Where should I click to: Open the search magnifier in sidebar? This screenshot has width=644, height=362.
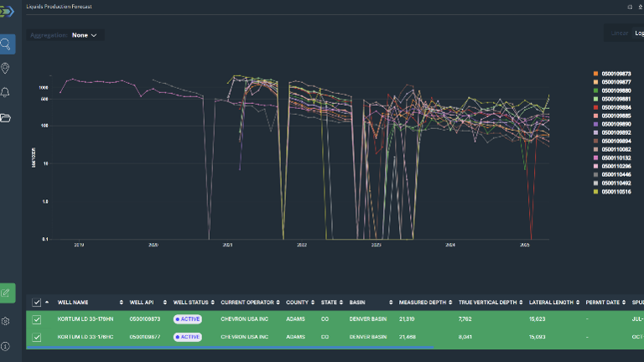click(7, 44)
